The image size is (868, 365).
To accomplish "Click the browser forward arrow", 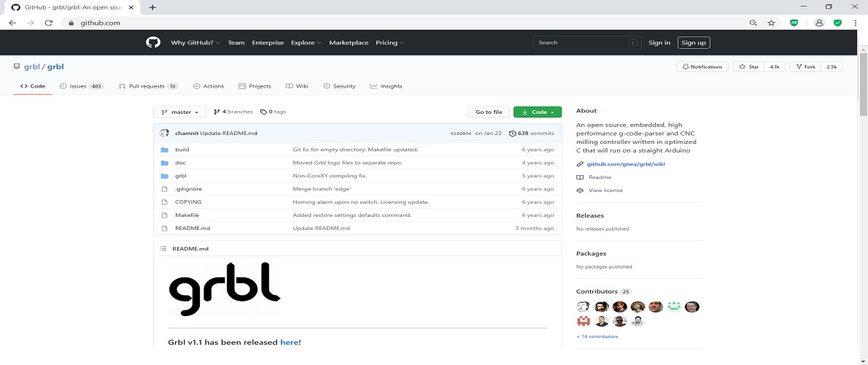I will 31,23.
